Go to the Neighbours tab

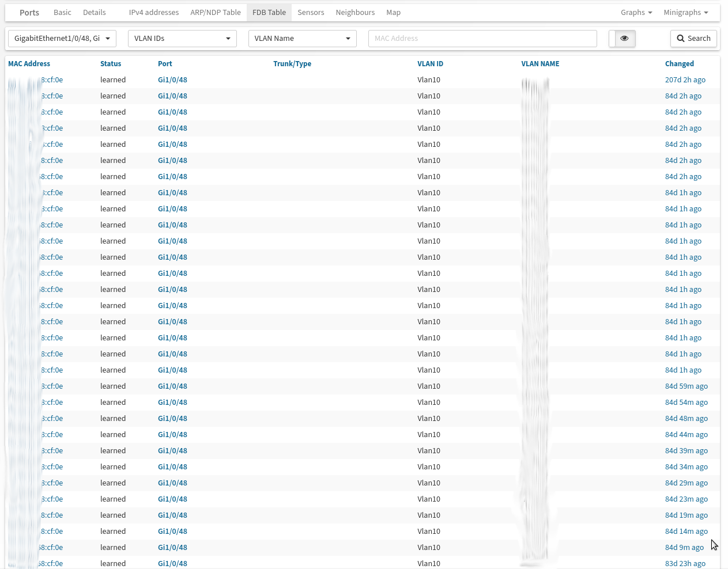pos(355,13)
